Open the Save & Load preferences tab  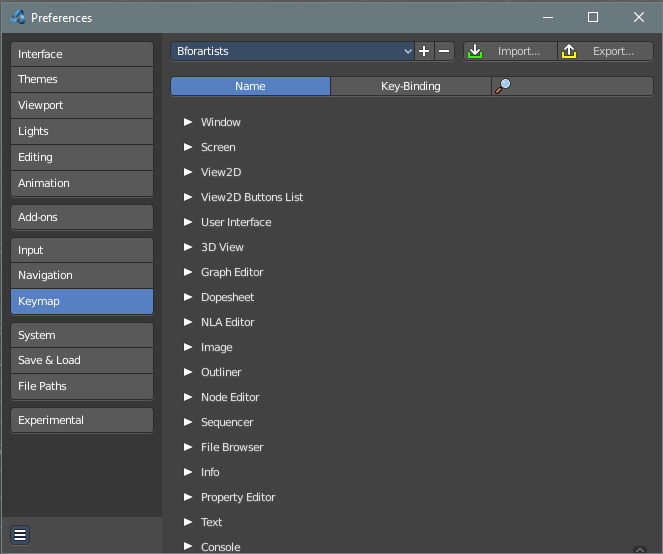tap(82, 360)
